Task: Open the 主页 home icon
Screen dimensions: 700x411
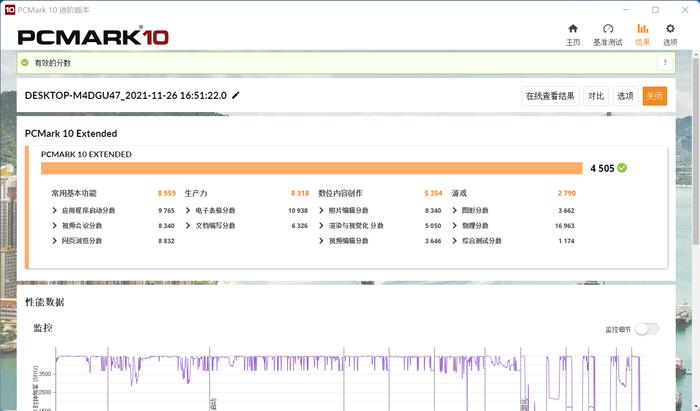Action: coord(573,29)
